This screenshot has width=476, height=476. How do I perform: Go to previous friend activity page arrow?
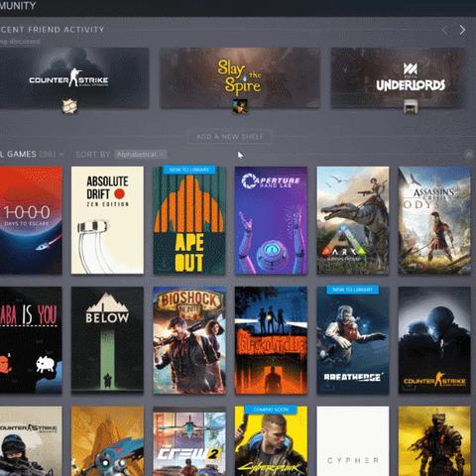[x=445, y=30]
